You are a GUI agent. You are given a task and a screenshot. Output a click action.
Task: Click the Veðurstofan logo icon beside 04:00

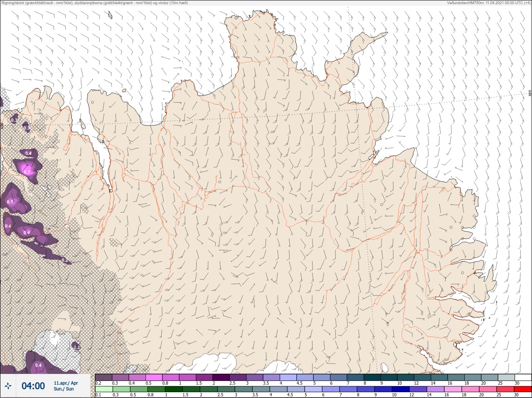pyautogui.click(x=8, y=386)
